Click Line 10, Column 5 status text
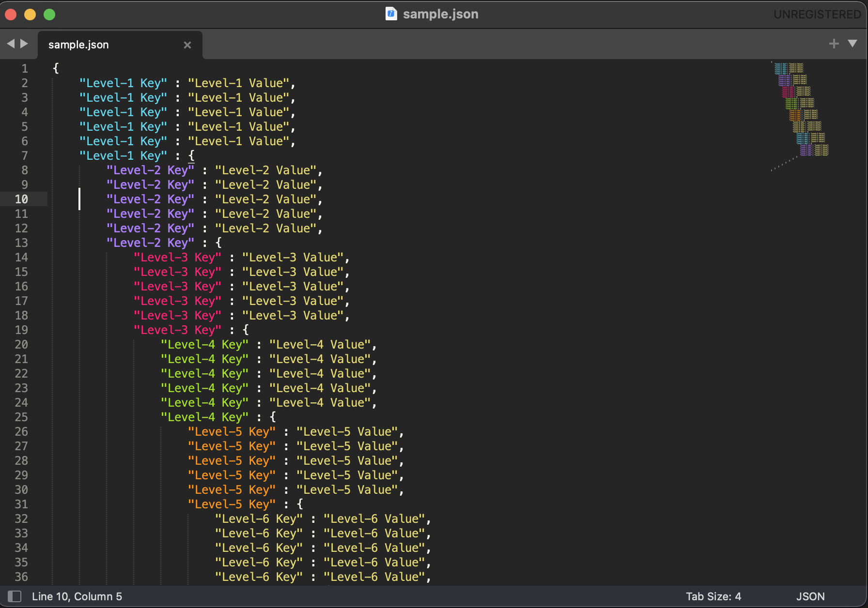868x608 pixels. (x=77, y=596)
